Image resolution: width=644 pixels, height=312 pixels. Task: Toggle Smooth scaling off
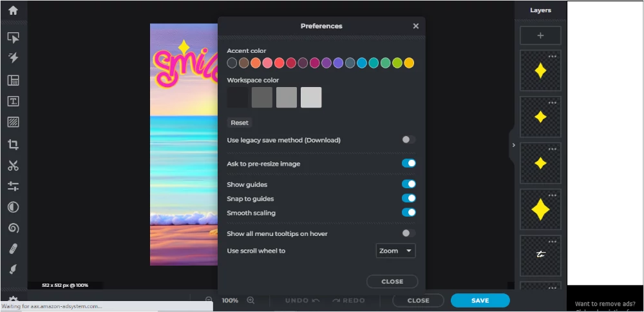(x=408, y=213)
